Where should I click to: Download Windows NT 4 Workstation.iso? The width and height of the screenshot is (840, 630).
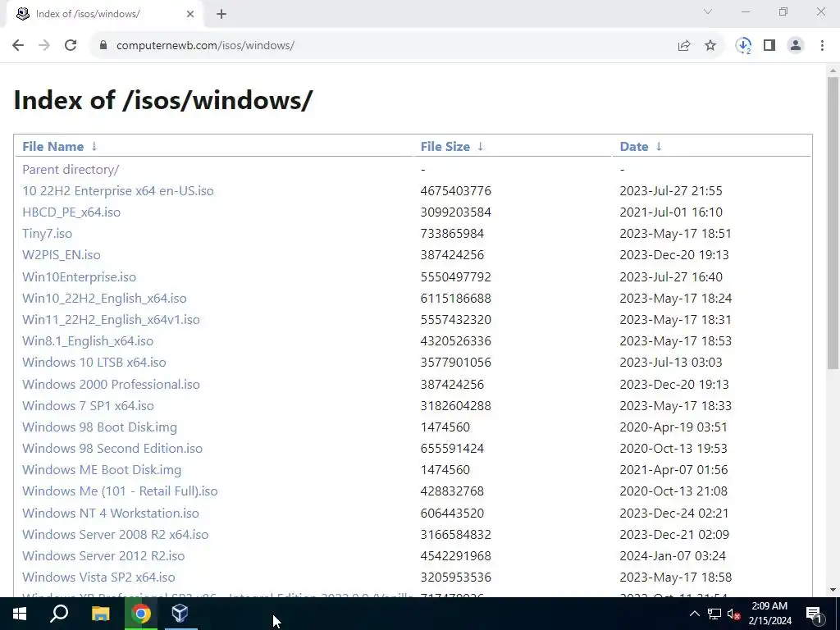[x=111, y=514]
